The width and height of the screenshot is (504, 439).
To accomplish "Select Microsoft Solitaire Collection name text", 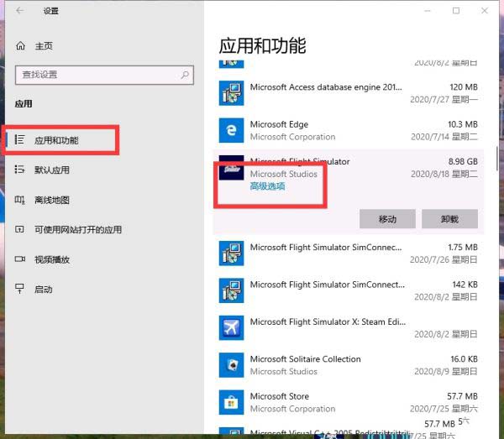I will point(306,359).
